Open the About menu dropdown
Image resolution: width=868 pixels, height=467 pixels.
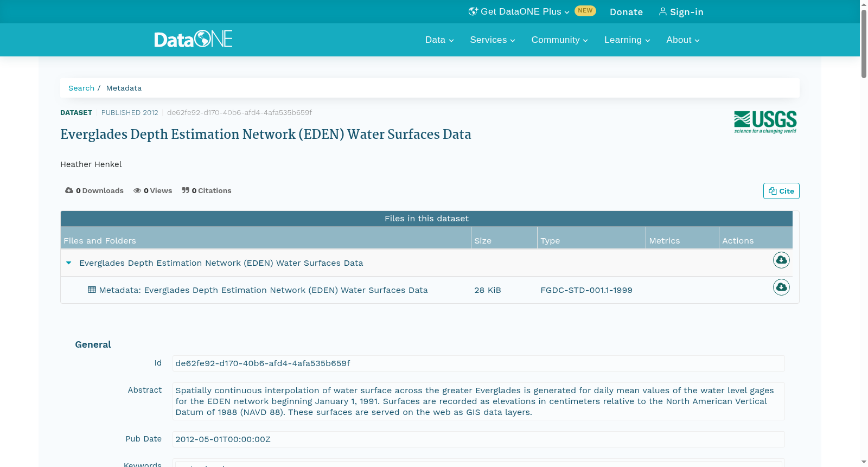pyautogui.click(x=683, y=40)
